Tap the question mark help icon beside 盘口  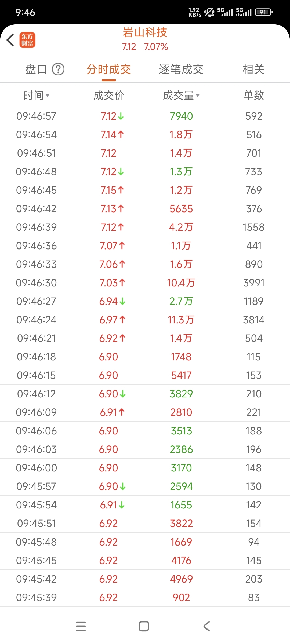(x=58, y=69)
